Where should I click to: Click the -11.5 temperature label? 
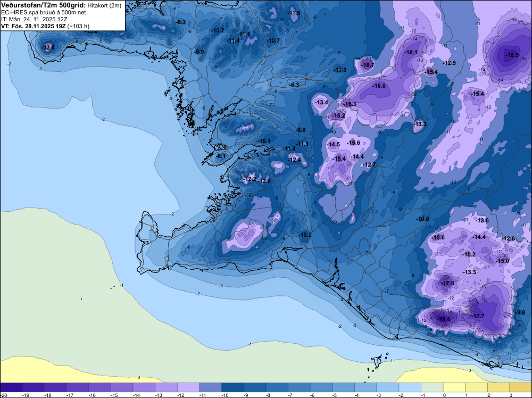coord(294,13)
